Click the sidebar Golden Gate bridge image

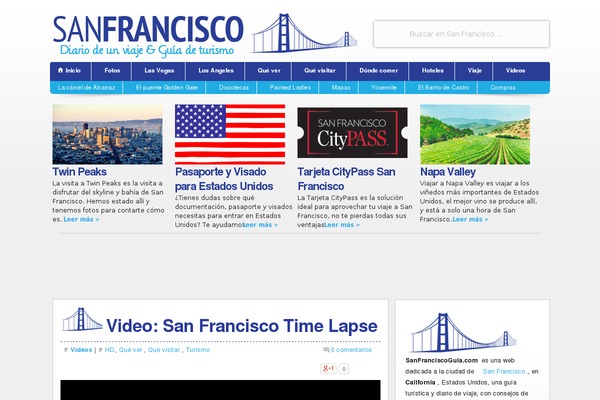click(463, 333)
